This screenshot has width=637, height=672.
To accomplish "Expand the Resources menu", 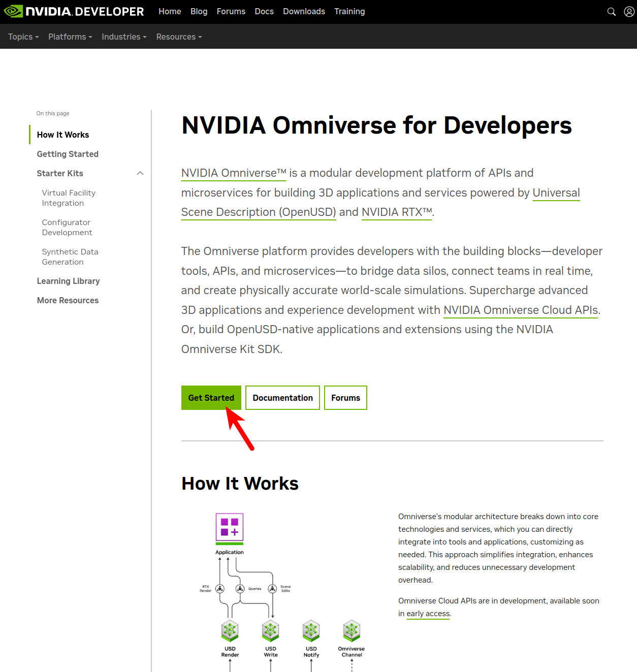I will (178, 36).
